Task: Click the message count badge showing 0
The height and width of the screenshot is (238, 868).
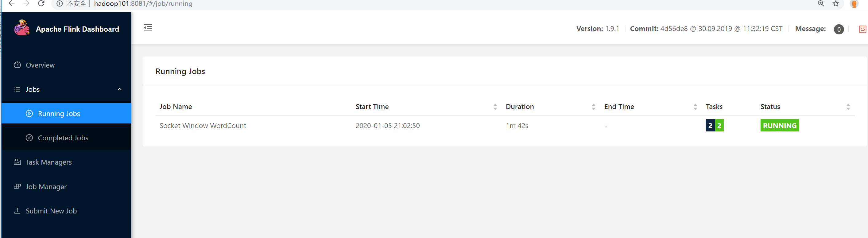Action: (839, 29)
